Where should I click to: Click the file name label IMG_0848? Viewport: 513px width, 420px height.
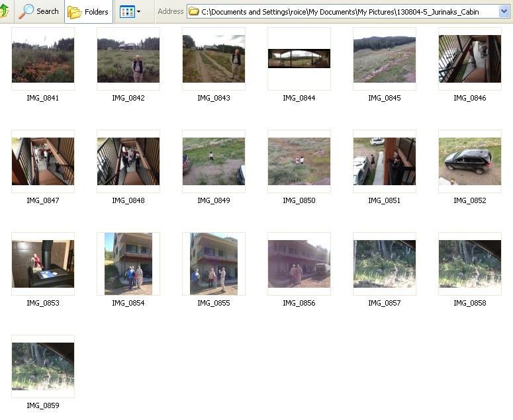pyautogui.click(x=128, y=200)
